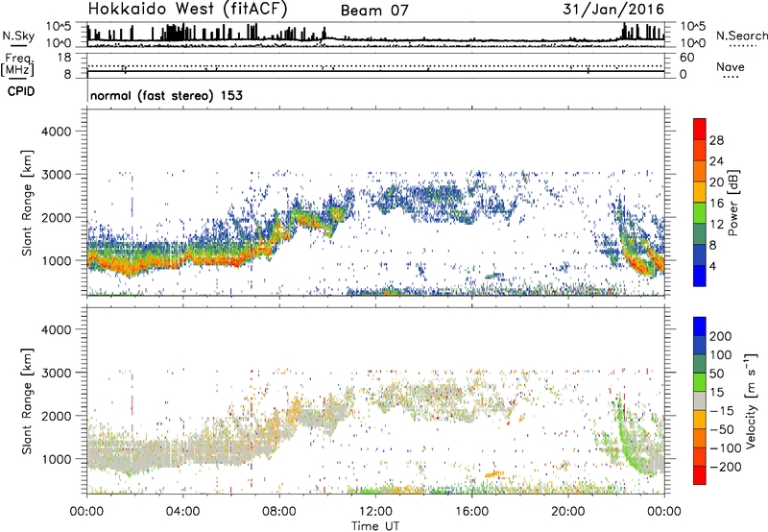The width and height of the screenshot is (768, 532).
Task: Click the '3000' tick on power panel
Action: coord(56,175)
